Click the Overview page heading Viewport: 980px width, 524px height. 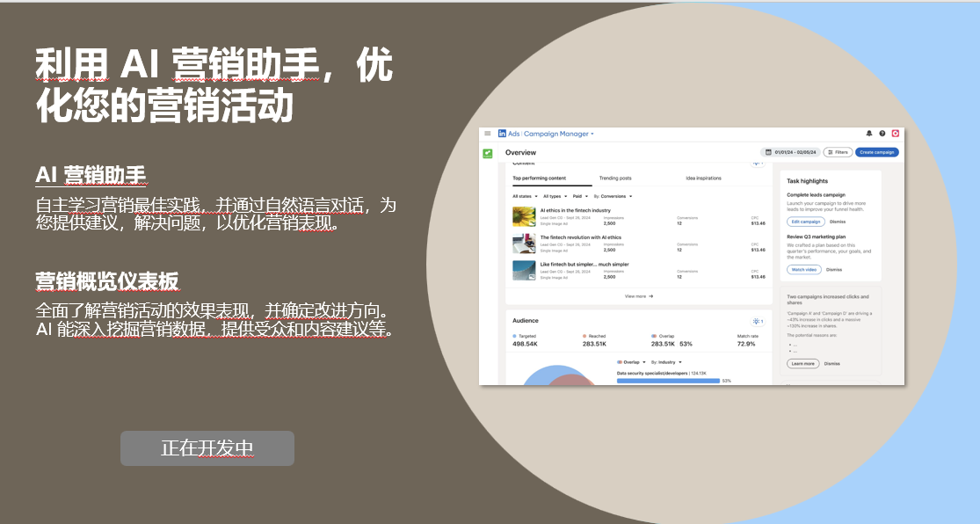[x=520, y=152]
